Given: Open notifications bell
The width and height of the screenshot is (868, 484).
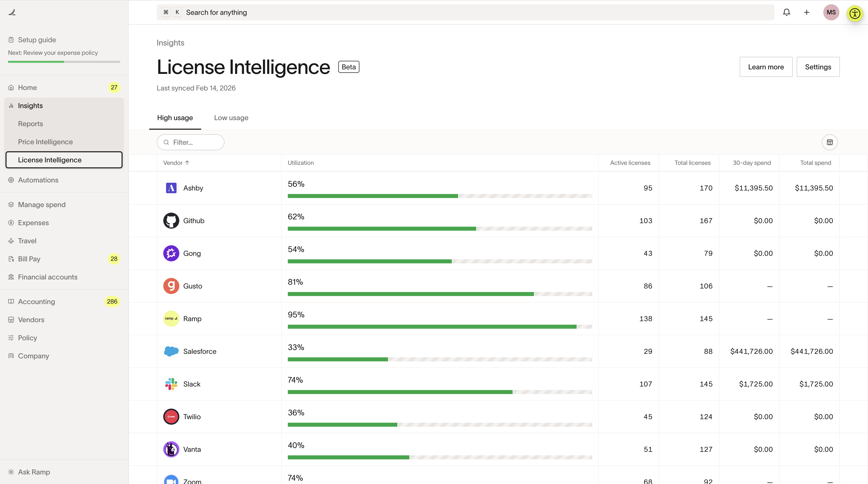Looking at the screenshot, I should (786, 13).
